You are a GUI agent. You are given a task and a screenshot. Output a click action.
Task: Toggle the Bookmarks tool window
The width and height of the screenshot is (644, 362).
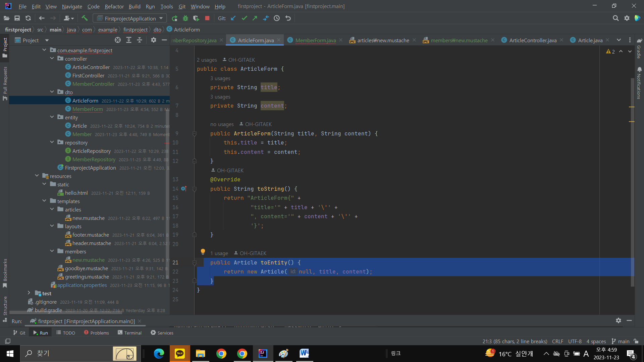pos(5,272)
